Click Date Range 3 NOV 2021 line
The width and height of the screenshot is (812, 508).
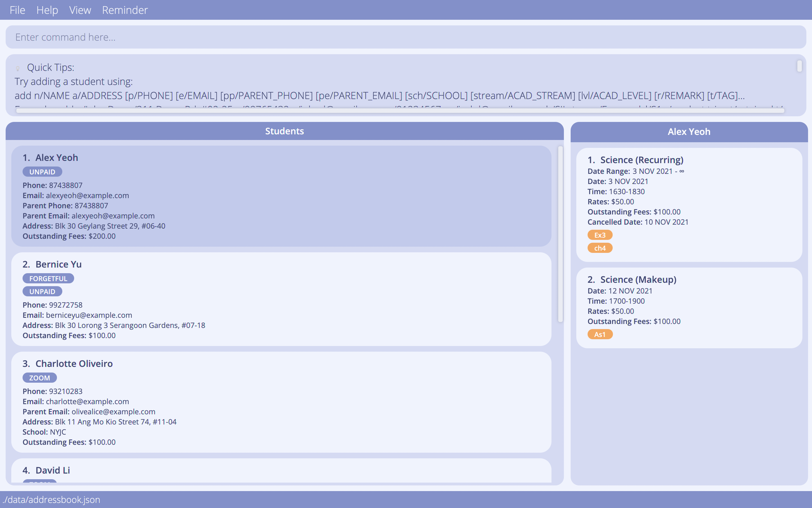coord(636,171)
